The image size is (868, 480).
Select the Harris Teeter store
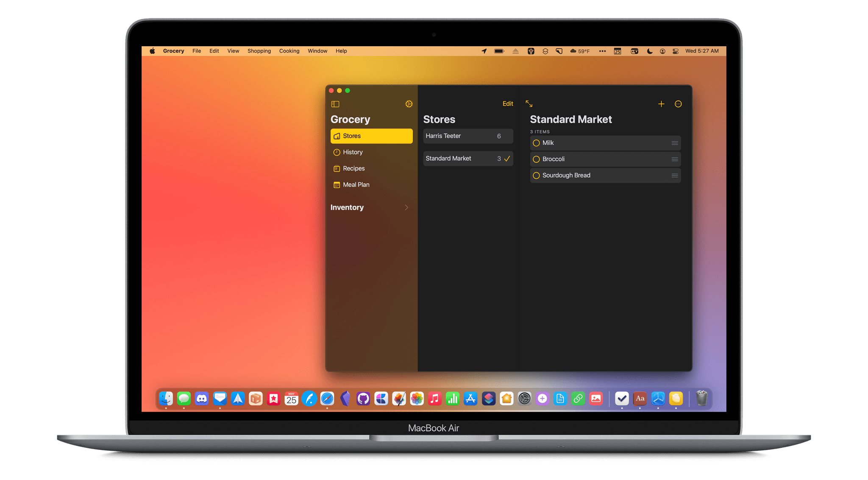point(468,136)
